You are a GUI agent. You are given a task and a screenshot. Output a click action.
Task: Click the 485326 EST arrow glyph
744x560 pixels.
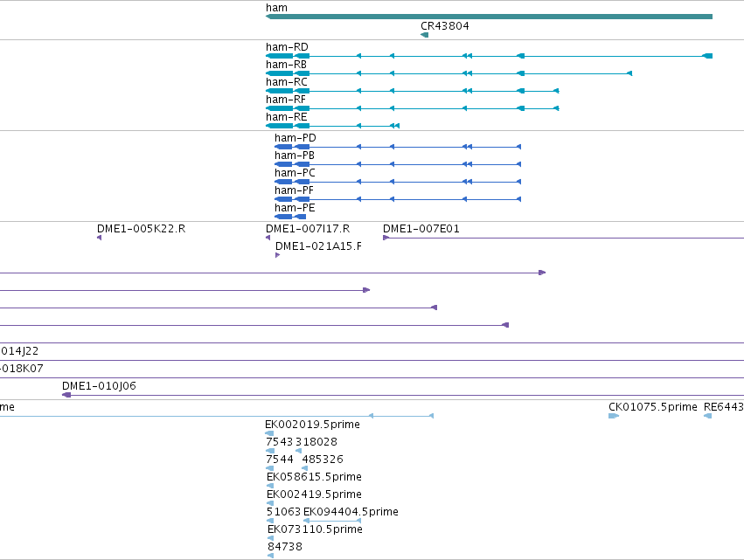pyautogui.click(x=304, y=468)
